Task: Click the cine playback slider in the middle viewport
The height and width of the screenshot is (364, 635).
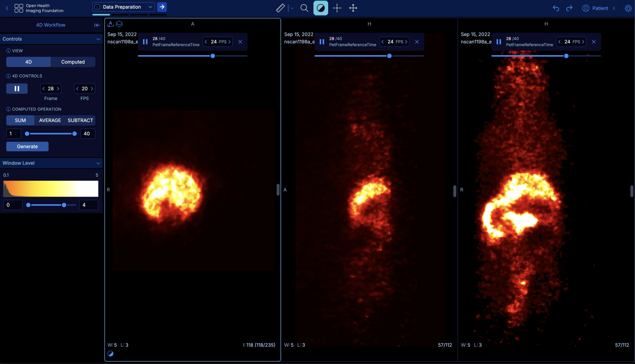Action: pyautogui.click(x=389, y=56)
